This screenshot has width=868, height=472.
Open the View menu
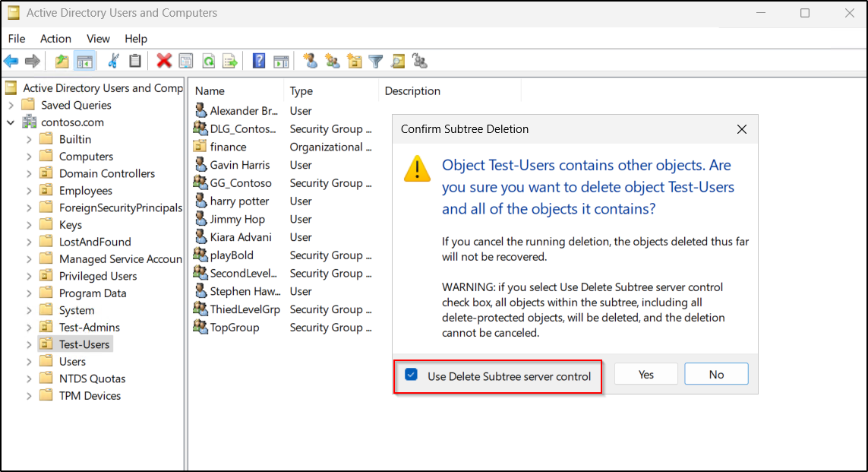[x=98, y=38]
